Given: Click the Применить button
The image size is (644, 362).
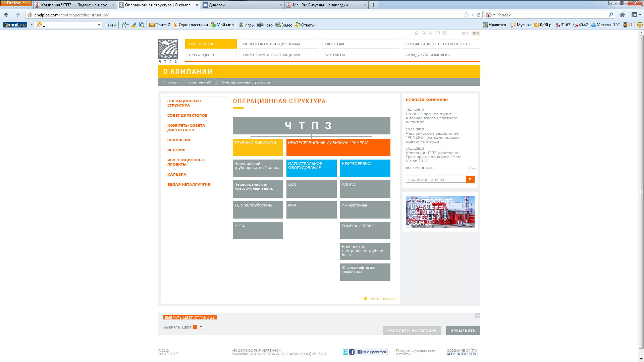Looking at the screenshot, I should pyautogui.click(x=463, y=330).
